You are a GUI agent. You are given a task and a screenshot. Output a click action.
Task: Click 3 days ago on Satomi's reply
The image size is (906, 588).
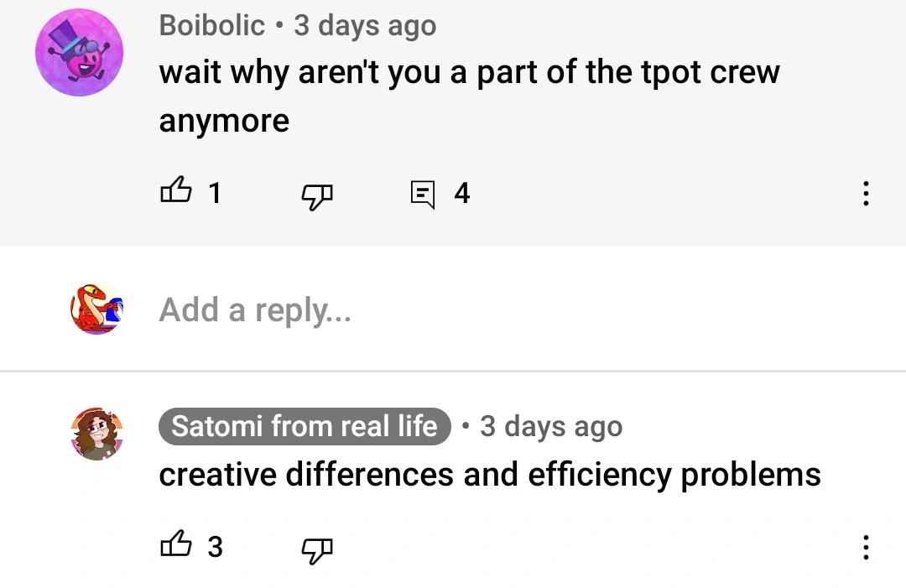coord(551,427)
